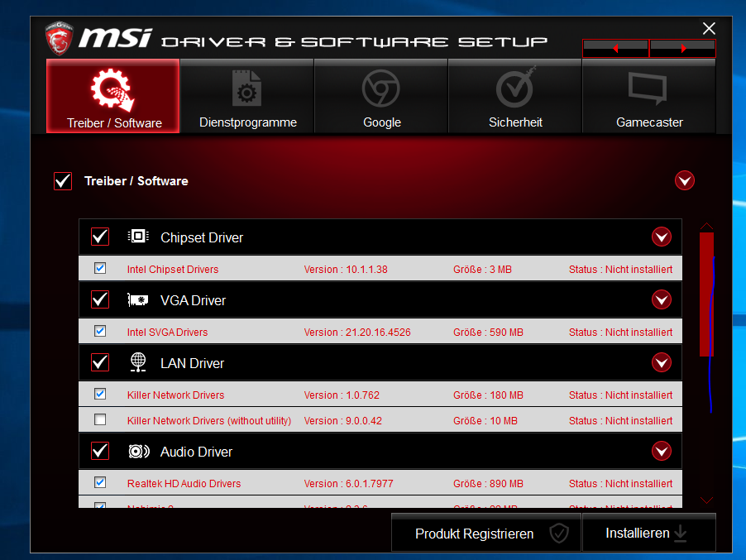This screenshot has width=746, height=560.
Task: Click the scroll-down arrow of the driver list
Action: (x=706, y=500)
